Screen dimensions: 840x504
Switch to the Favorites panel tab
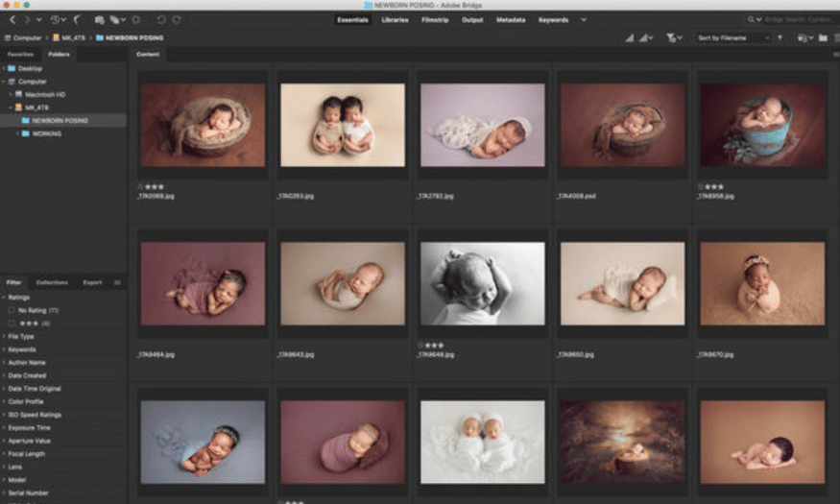20,54
